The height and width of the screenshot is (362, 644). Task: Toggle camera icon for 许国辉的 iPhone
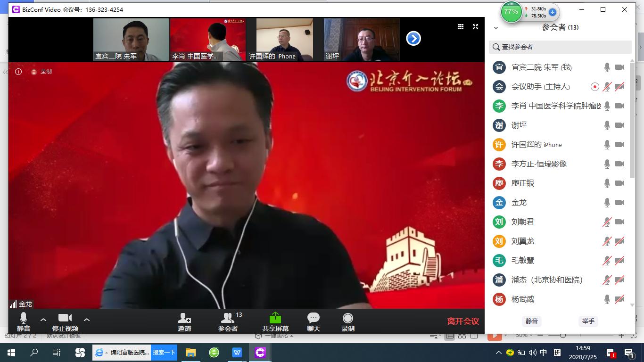click(x=619, y=145)
